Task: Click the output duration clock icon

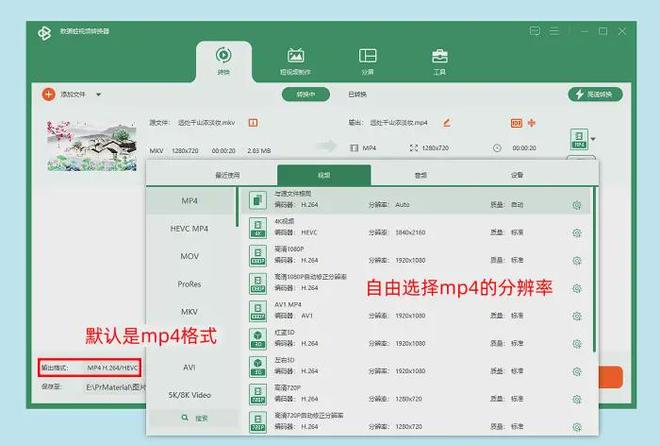Action: [x=497, y=148]
